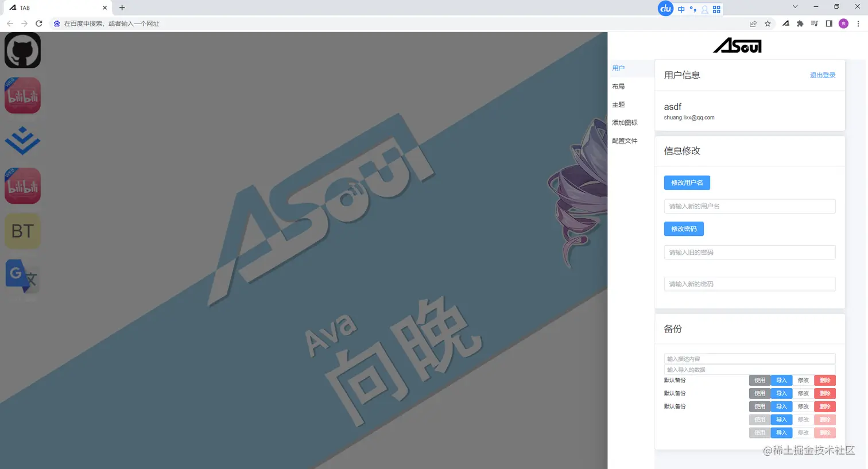868x469 pixels.
Task: Click 导入 on the first 默认备份 row
Action: click(x=781, y=380)
